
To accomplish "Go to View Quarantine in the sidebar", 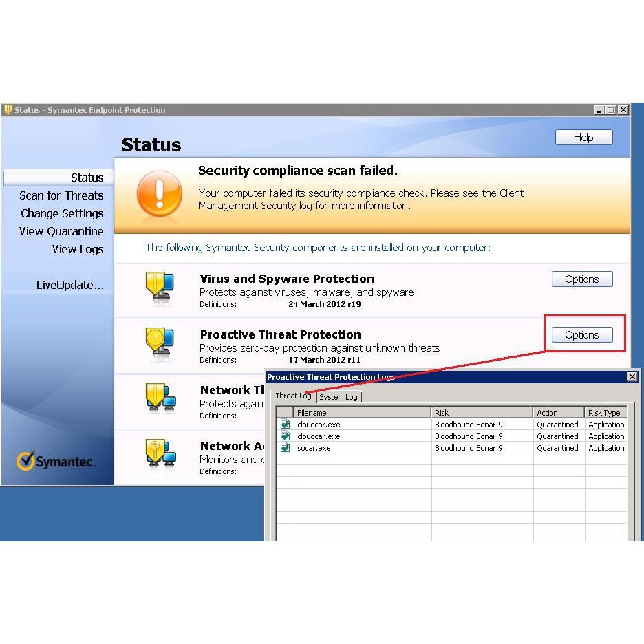I will coord(61,232).
